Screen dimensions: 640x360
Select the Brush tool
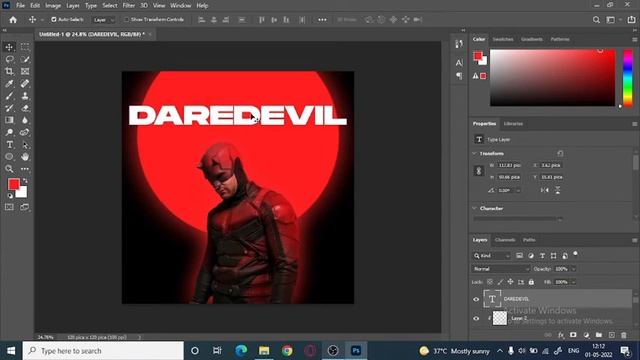[x=9, y=96]
